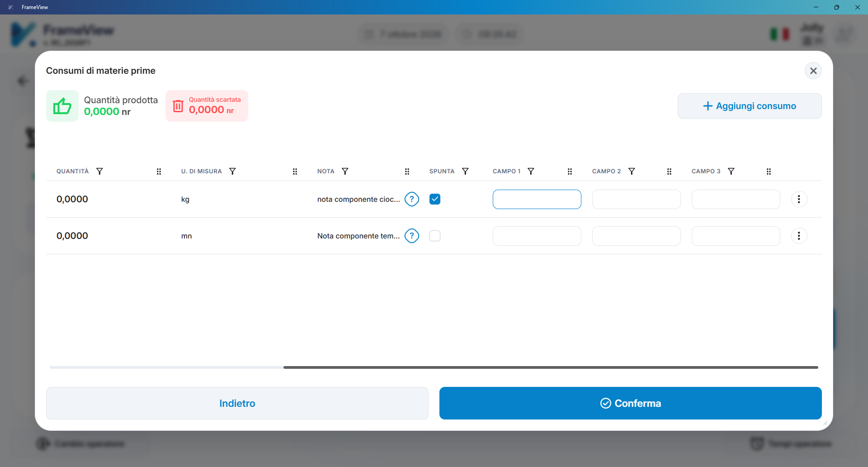Screen dimensions: 868x467
Task: Click the drag handle of Nota column
Action: click(x=407, y=172)
